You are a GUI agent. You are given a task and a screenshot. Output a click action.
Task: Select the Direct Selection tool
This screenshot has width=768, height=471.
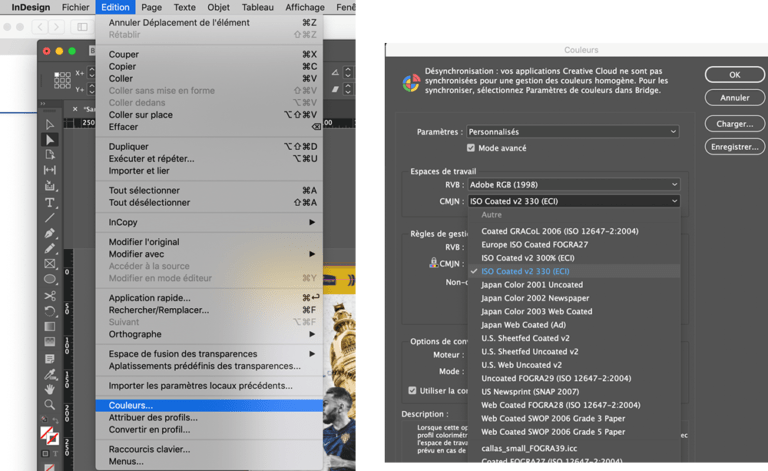[x=49, y=140]
